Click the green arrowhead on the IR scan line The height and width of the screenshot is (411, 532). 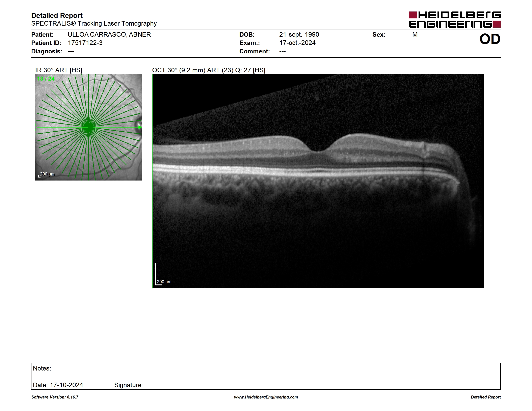click(x=140, y=127)
